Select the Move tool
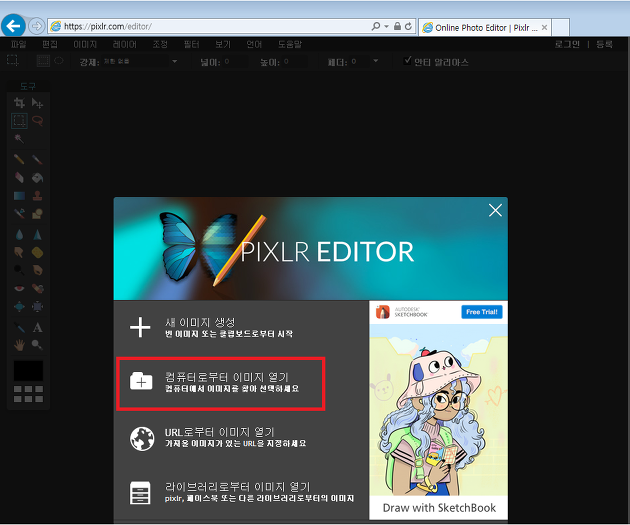 click(37, 103)
